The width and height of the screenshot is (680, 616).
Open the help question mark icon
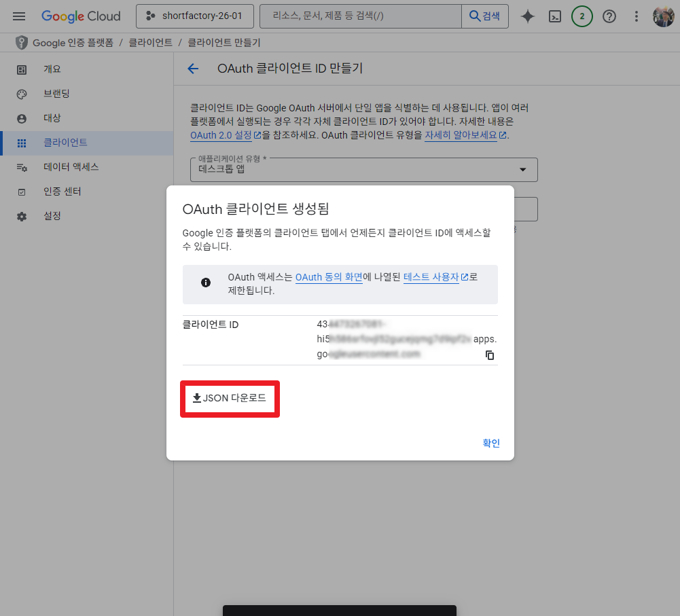pos(609,16)
